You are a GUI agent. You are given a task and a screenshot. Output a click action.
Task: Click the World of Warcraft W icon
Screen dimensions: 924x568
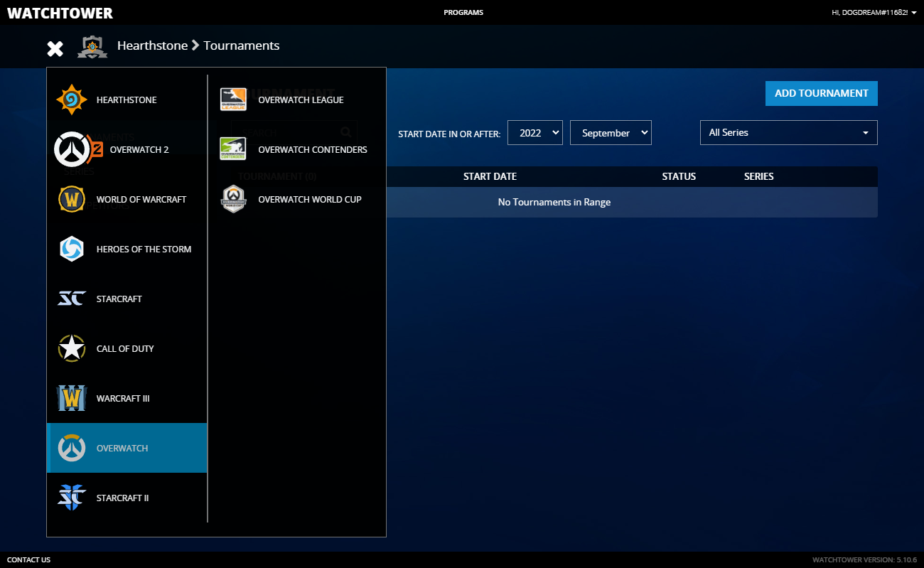(x=72, y=200)
